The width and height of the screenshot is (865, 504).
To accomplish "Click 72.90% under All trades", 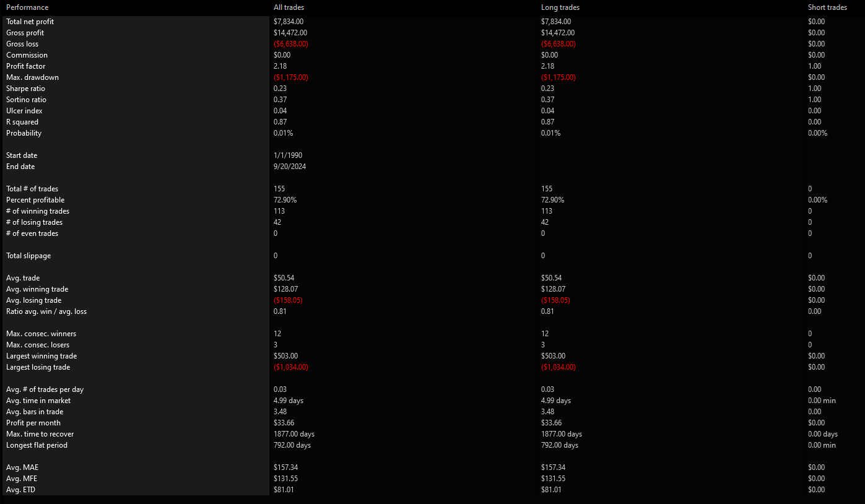I will pos(285,200).
